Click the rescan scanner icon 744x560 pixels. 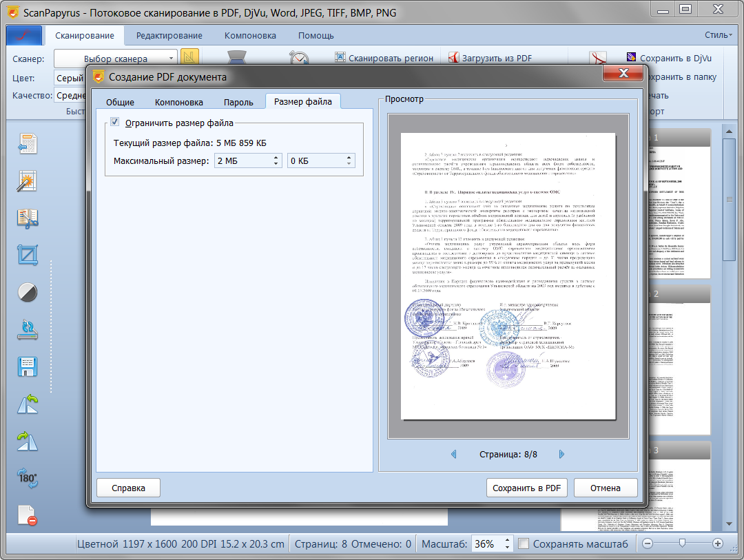(28, 329)
